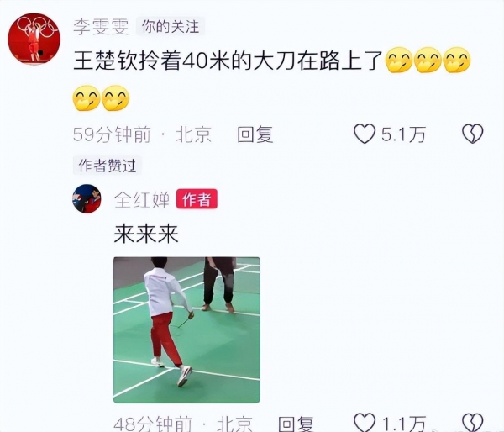
Task: Dislike 李雯雯's comment with broken heart
Action: [x=472, y=134]
